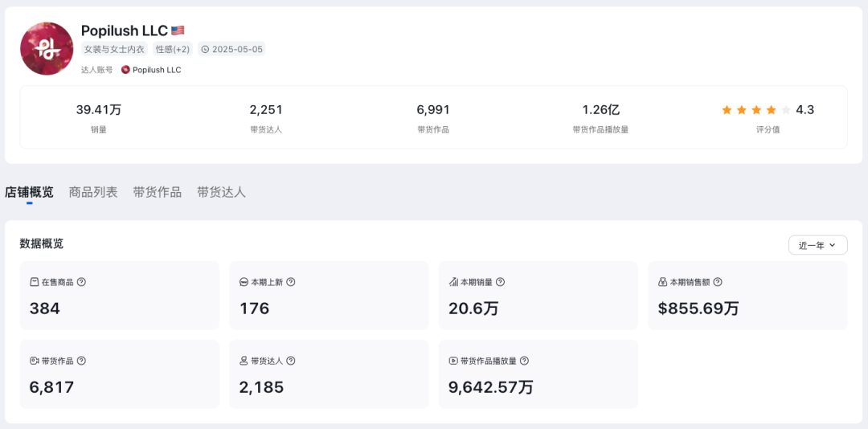Image resolution: width=868 pixels, height=429 pixels.
Task: Open the 近一年 time range dropdown
Action: click(x=817, y=245)
